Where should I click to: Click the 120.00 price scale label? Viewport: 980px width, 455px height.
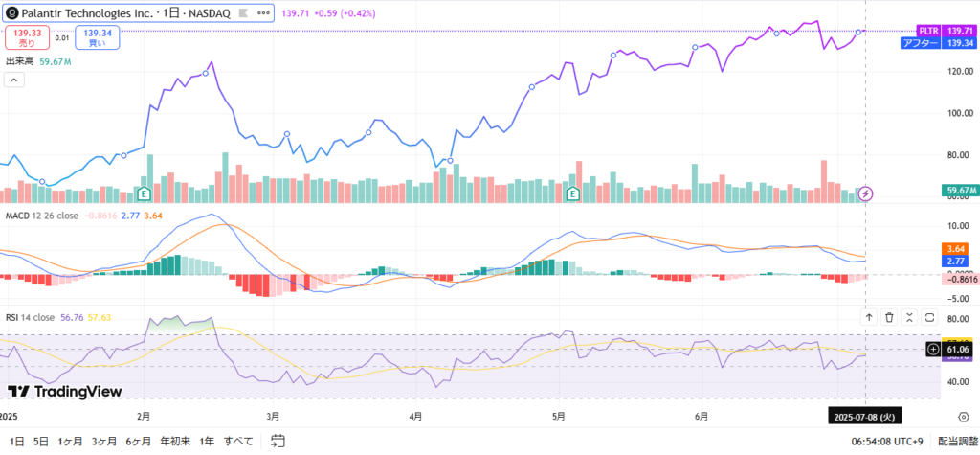click(x=960, y=72)
